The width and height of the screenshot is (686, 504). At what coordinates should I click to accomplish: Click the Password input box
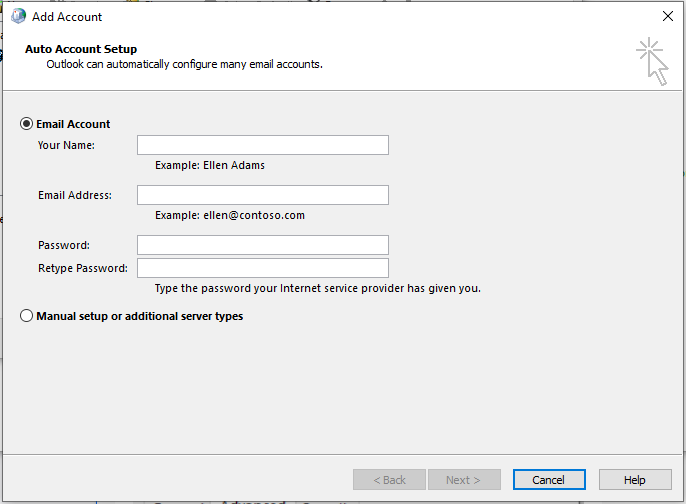click(262, 245)
